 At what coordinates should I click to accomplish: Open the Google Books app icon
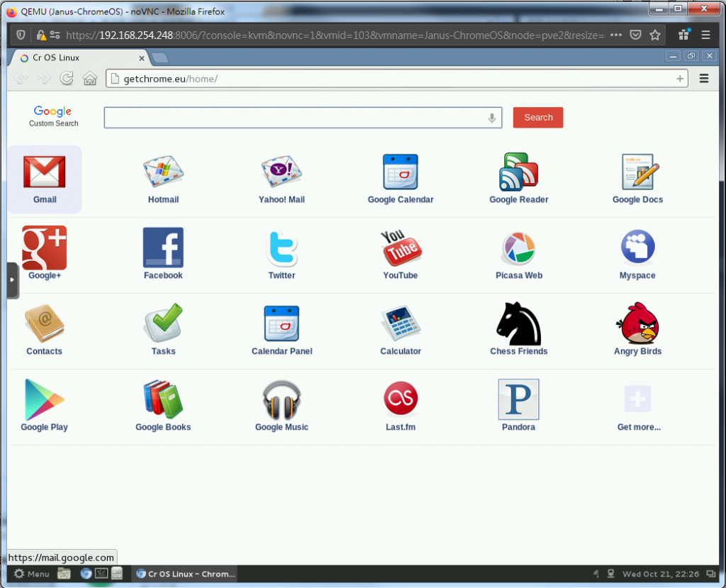click(x=163, y=399)
